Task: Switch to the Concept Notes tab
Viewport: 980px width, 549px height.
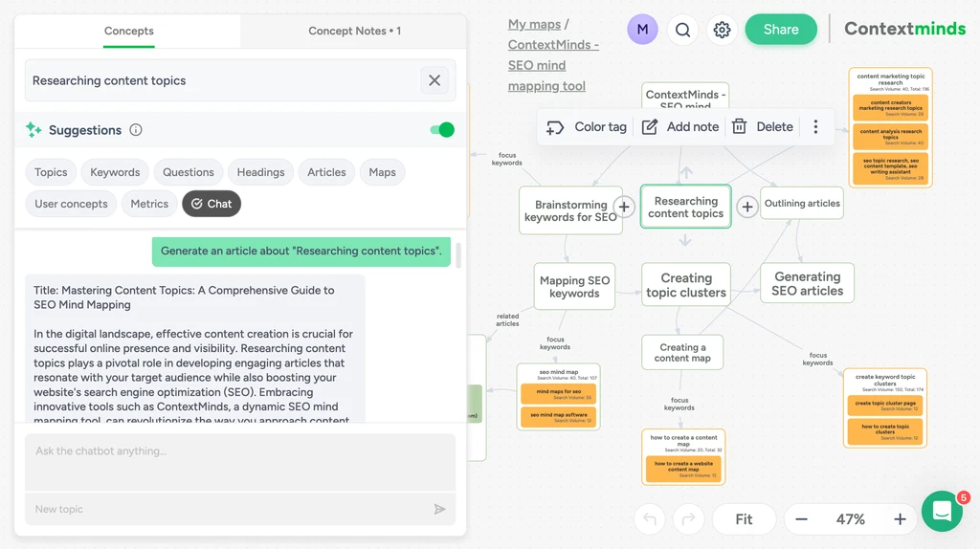Action: 354,31
